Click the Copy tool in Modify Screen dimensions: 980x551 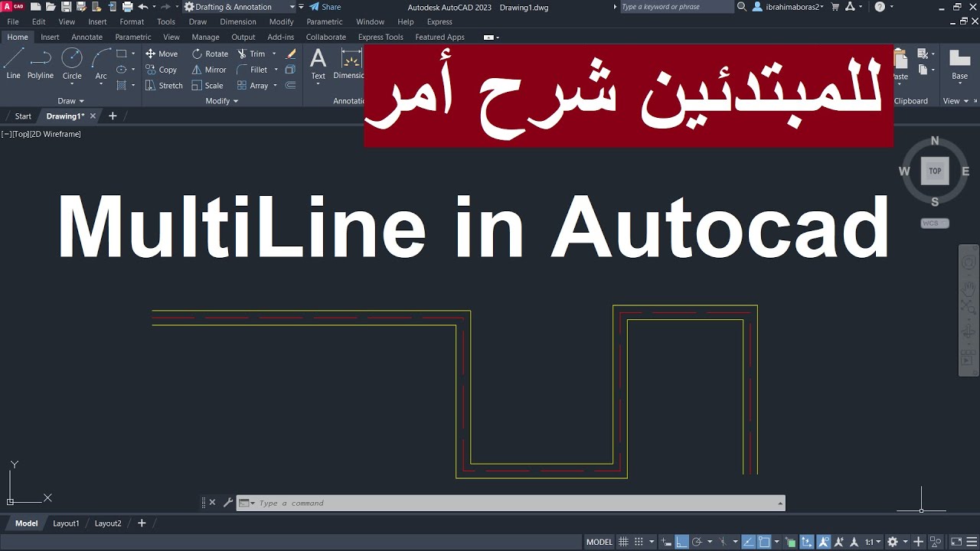(162, 70)
